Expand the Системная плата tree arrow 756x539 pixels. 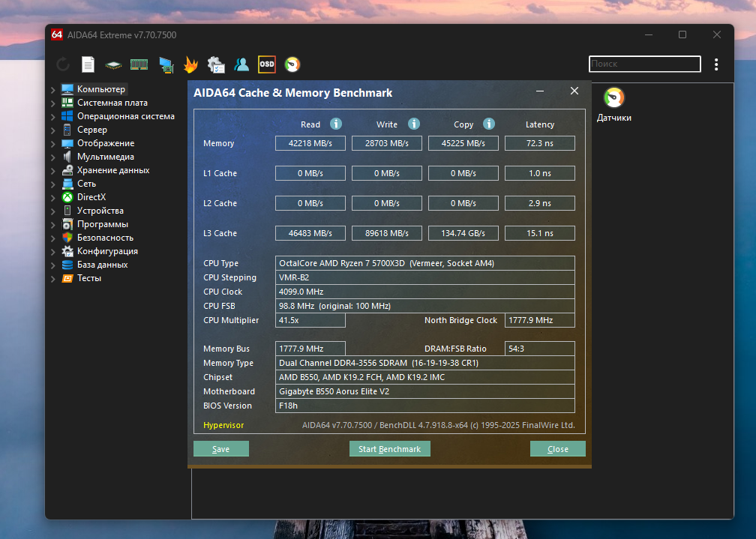tap(53, 103)
